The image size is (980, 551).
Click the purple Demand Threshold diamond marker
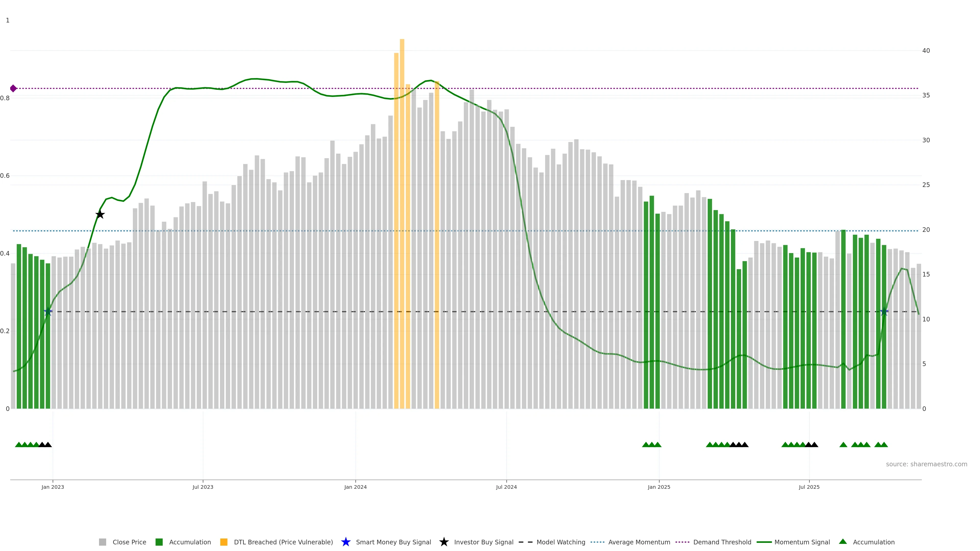(13, 89)
